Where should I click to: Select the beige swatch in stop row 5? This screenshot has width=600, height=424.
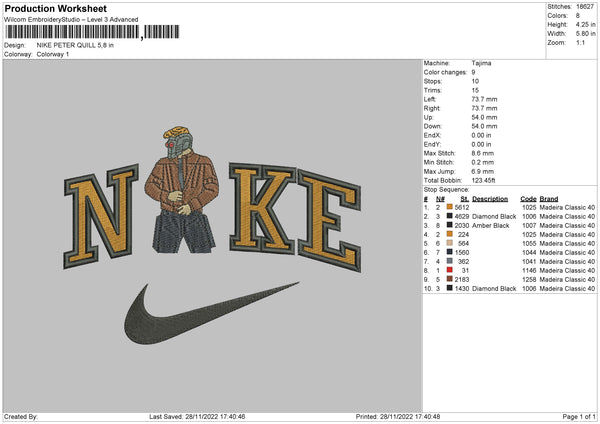tap(450, 243)
